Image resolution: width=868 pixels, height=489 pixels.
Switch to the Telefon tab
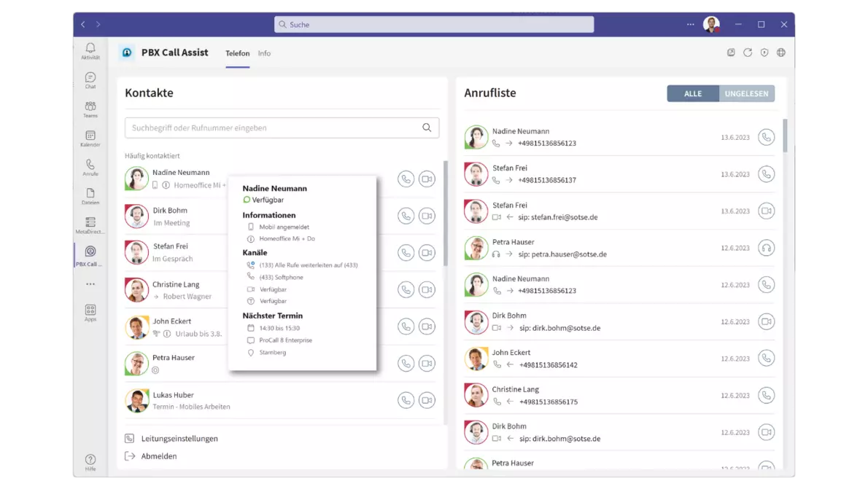click(238, 54)
